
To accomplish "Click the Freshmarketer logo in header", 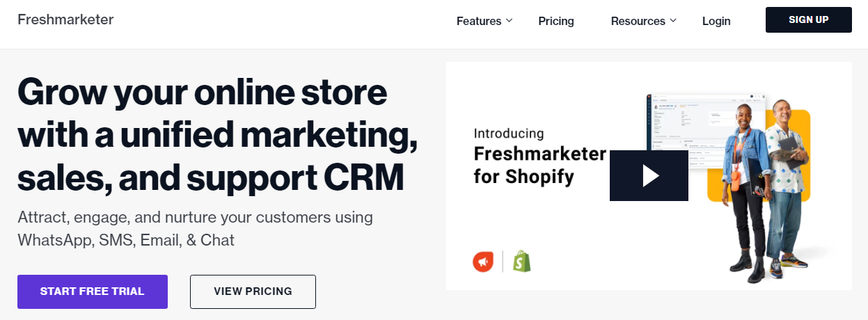I will (65, 19).
